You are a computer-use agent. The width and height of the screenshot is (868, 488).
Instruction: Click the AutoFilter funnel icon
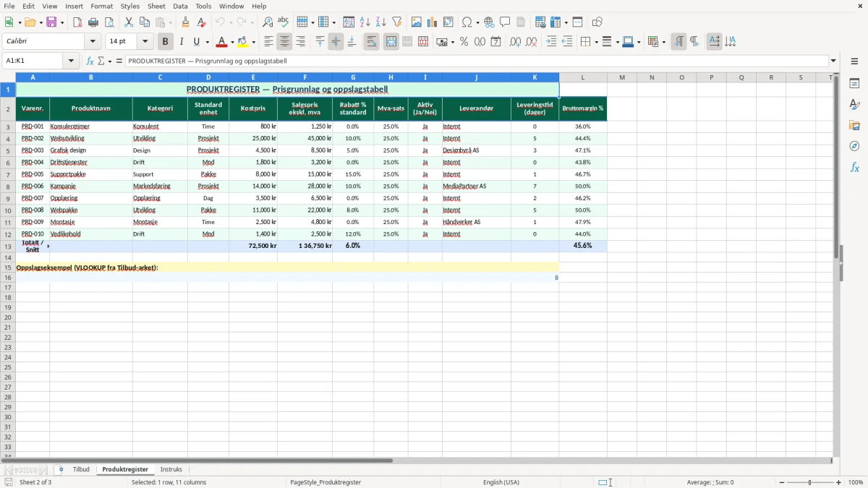pyautogui.click(x=397, y=22)
